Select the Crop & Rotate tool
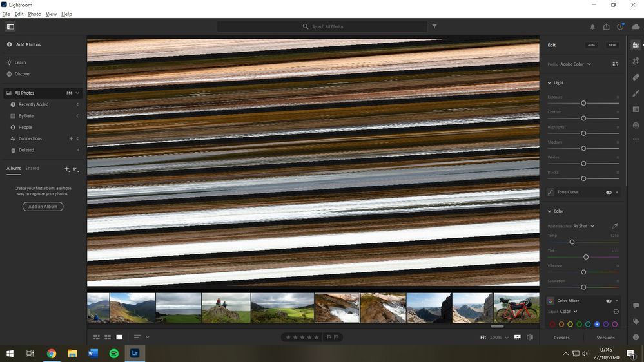This screenshot has width=644, height=362. point(636,61)
